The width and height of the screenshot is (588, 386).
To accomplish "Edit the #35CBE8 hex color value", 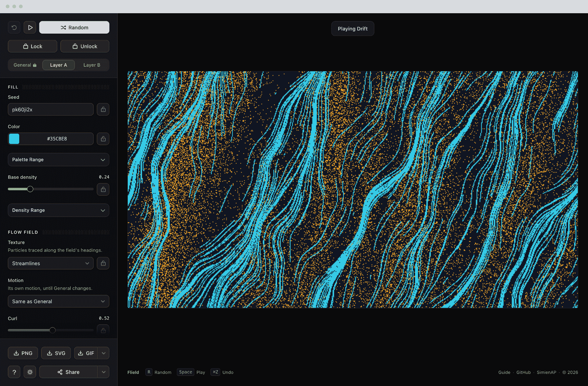I will pyautogui.click(x=57, y=139).
